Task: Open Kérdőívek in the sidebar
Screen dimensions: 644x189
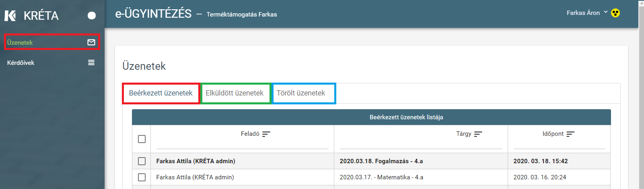Action: tap(21, 63)
